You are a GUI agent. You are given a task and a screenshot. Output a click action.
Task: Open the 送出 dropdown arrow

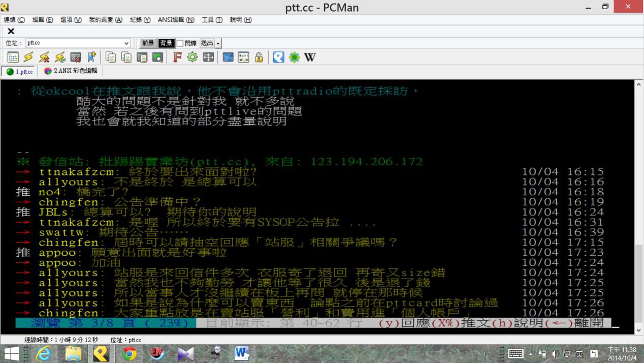point(218,43)
